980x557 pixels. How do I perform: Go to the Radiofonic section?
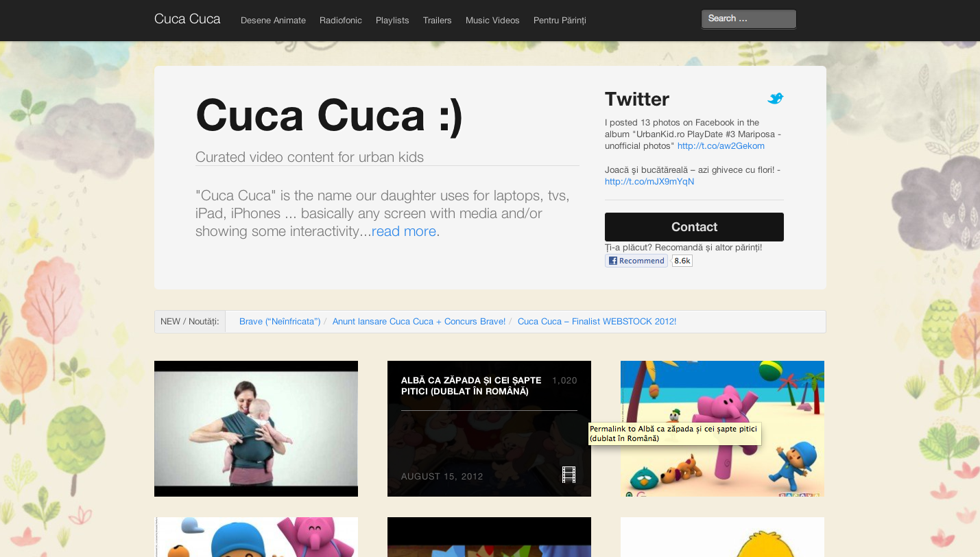[340, 21]
